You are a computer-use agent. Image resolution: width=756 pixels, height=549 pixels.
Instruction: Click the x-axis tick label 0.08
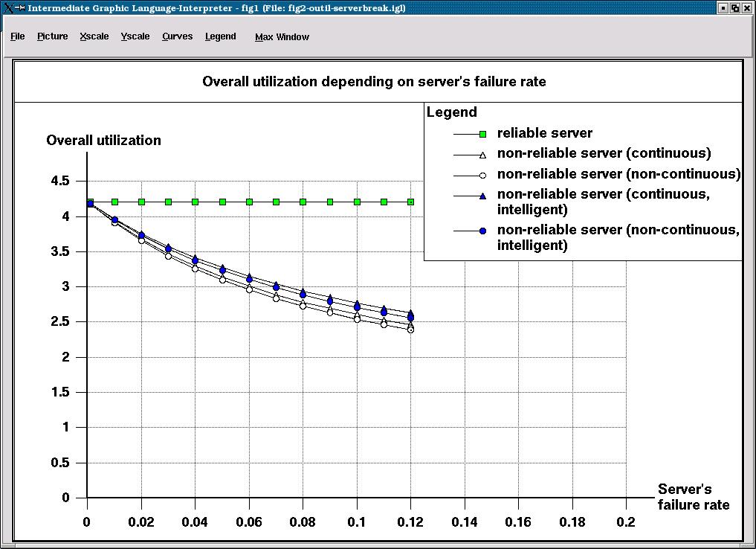click(x=303, y=522)
